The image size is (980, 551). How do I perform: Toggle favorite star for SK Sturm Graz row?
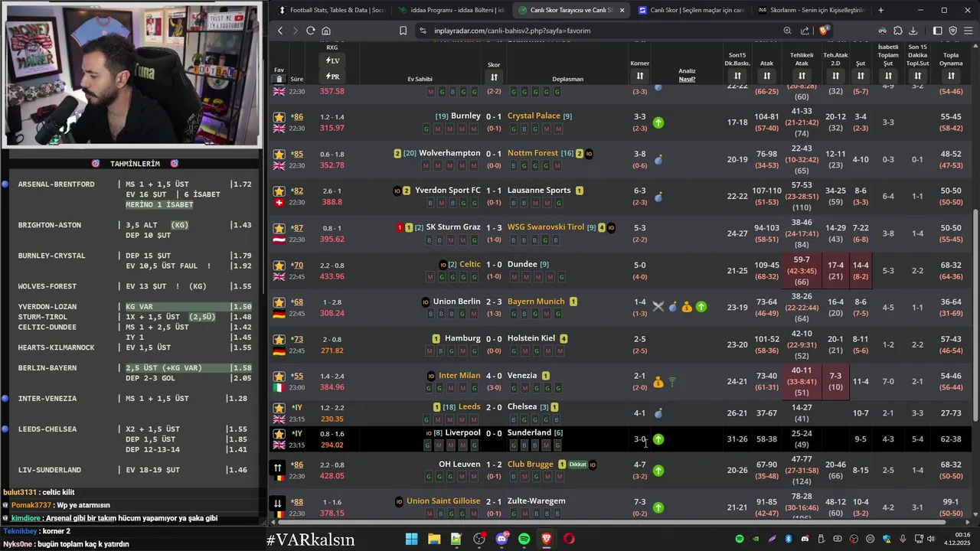click(279, 228)
